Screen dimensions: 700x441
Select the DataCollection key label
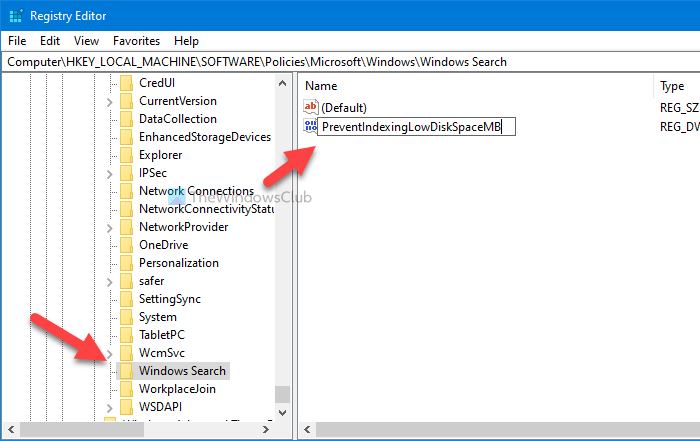tap(178, 119)
